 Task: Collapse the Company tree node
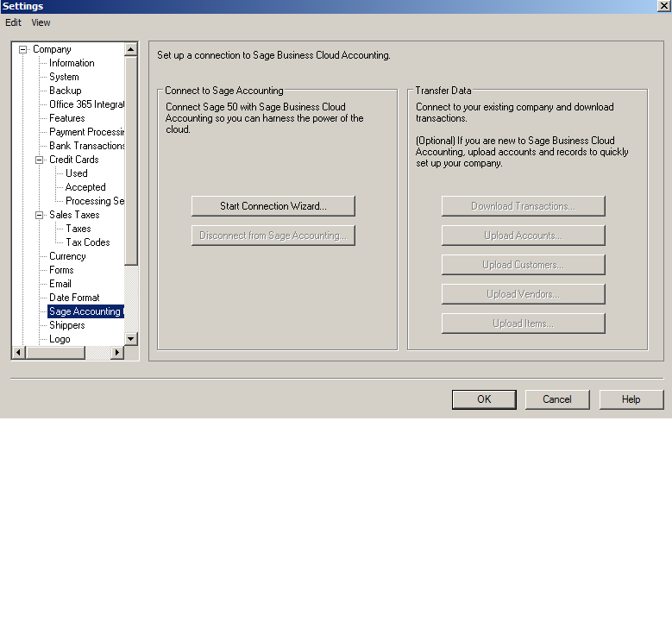pyautogui.click(x=23, y=50)
